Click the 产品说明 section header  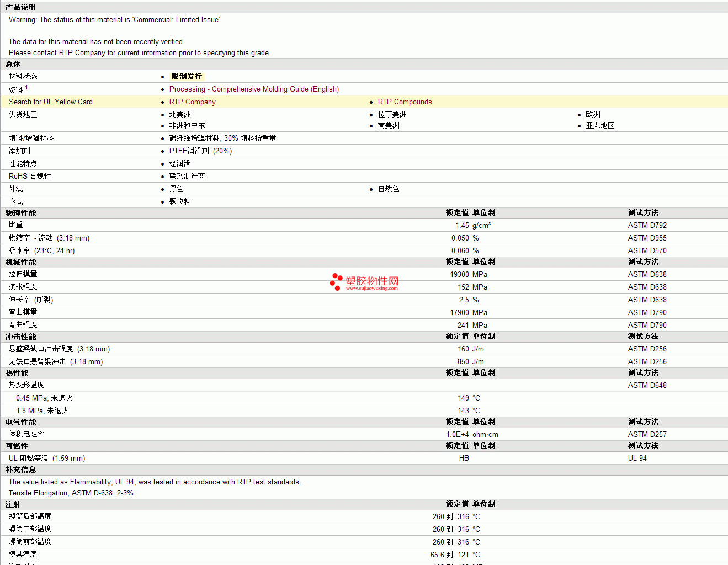20,7
